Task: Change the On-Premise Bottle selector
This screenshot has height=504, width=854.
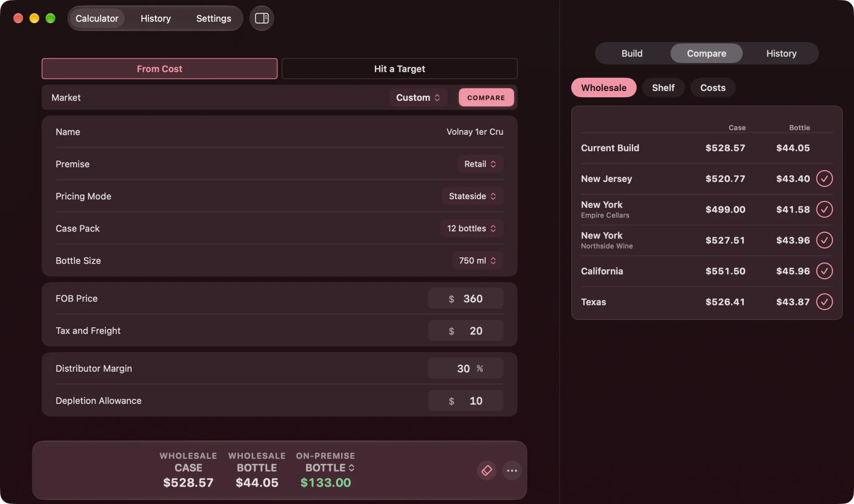Action: coord(329,468)
